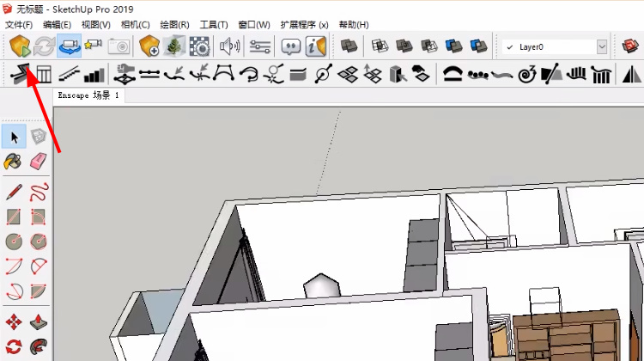Click the straight stairs plugin icon

tap(69, 75)
